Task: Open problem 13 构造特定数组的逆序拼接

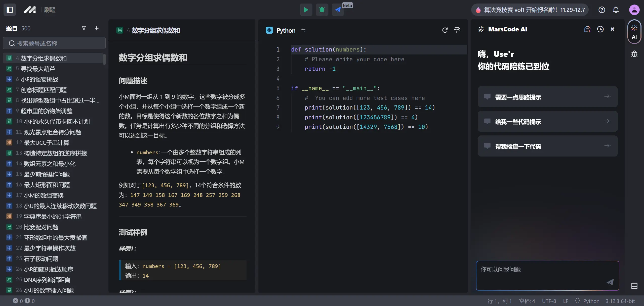Action: click(53, 153)
